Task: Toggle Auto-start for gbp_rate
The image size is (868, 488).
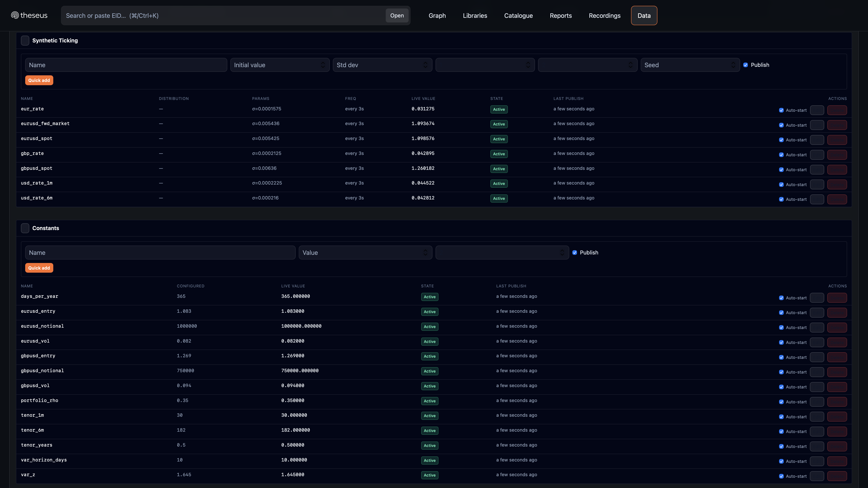Action: (781, 155)
